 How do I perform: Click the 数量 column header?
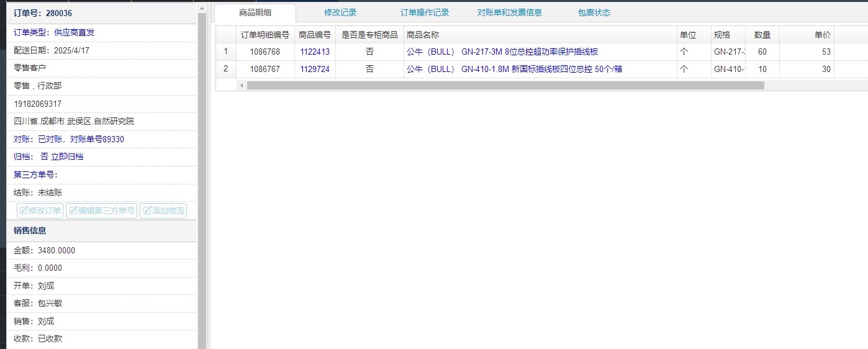pos(762,35)
